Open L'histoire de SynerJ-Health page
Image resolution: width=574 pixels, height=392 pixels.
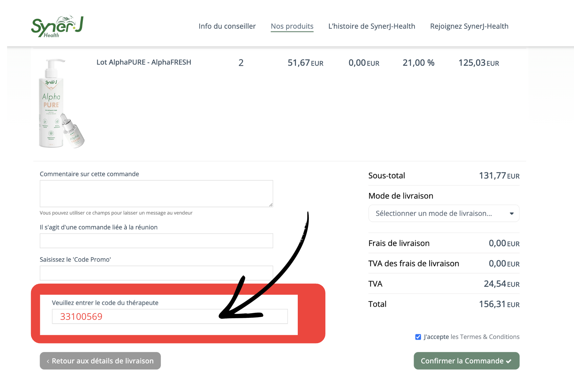pos(372,26)
